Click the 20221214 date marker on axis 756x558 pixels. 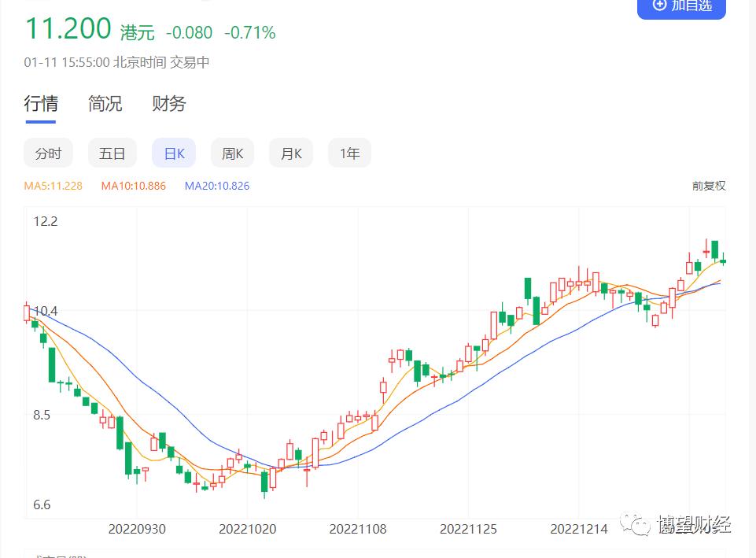(x=578, y=529)
